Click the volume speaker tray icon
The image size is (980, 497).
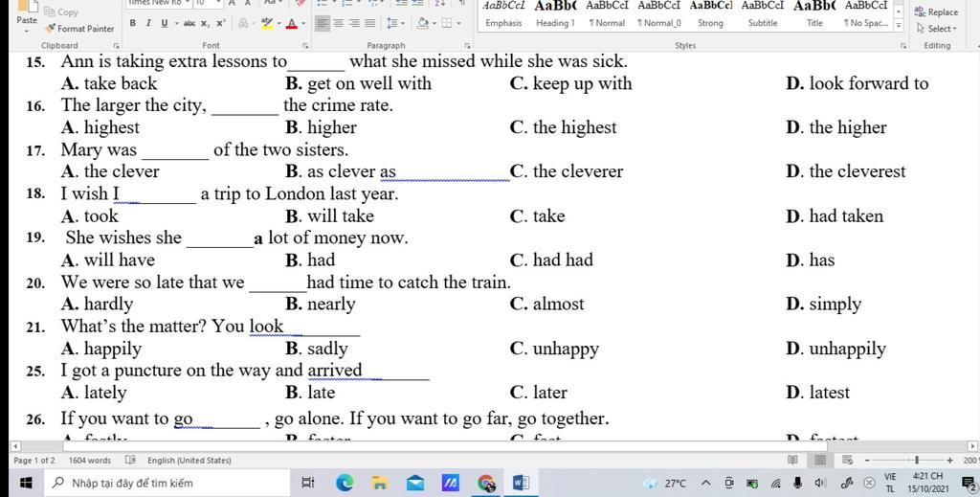820,483
